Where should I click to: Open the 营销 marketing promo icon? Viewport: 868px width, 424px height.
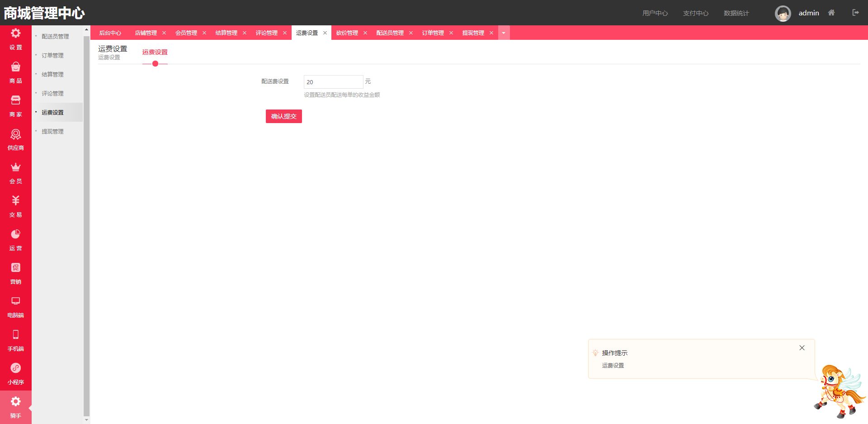pyautogui.click(x=16, y=267)
